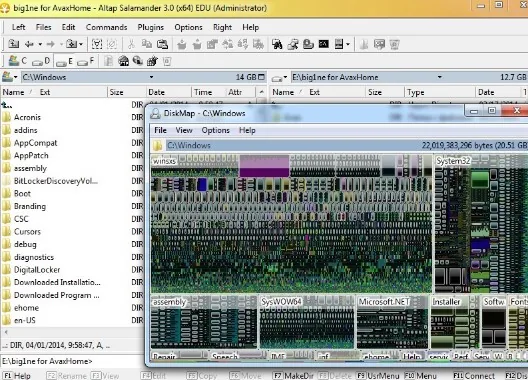
Task: Click the purple block in winsxs map
Action: tap(264, 166)
